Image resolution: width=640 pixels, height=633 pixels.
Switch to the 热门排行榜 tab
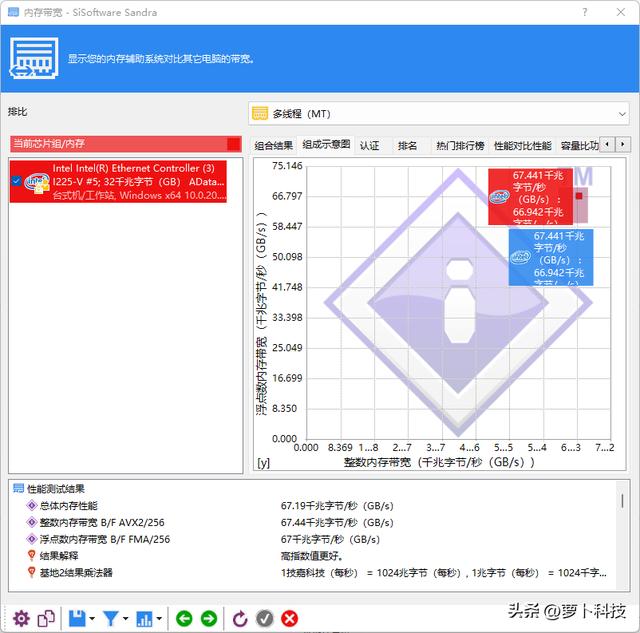click(x=460, y=145)
